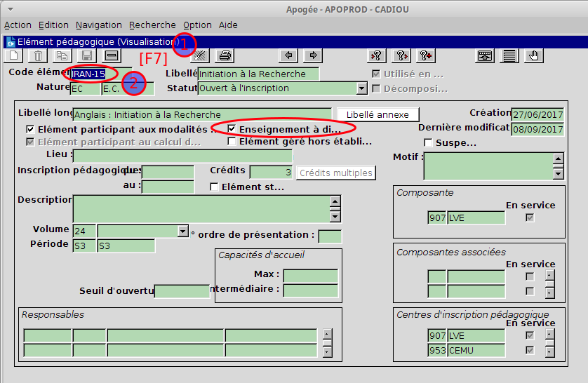Open the Statut dropdown list

[362, 88]
